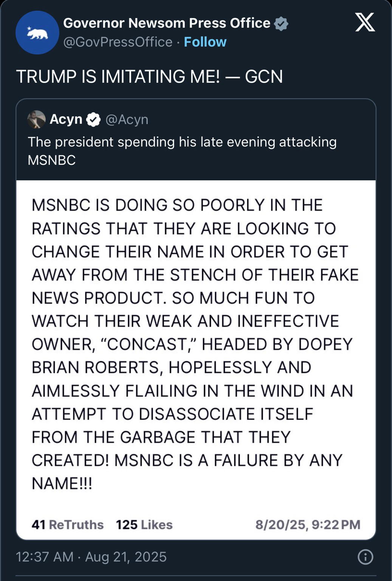Viewport: 392px width, 581px height.
Task: Open the tweet info icon
Action: 365,557
